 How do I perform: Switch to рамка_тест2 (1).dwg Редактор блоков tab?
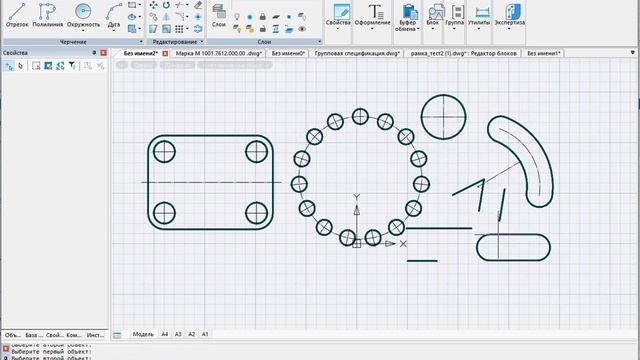(x=464, y=53)
